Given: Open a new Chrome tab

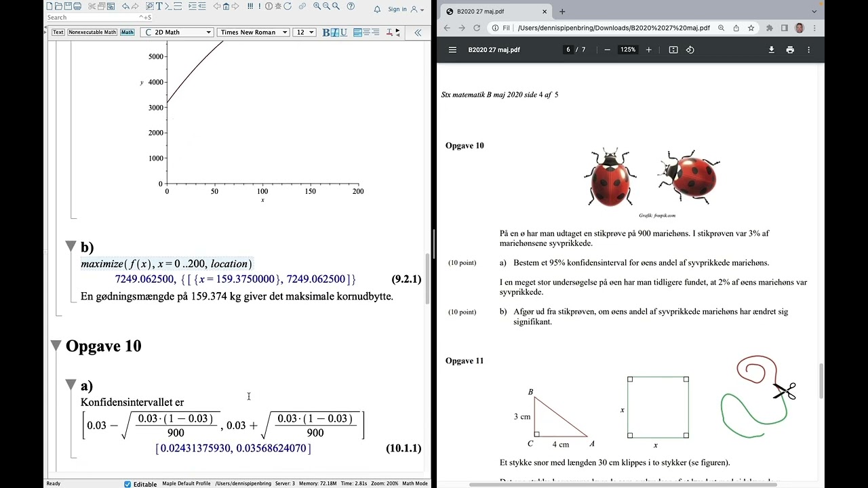Looking at the screenshot, I should point(562,12).
